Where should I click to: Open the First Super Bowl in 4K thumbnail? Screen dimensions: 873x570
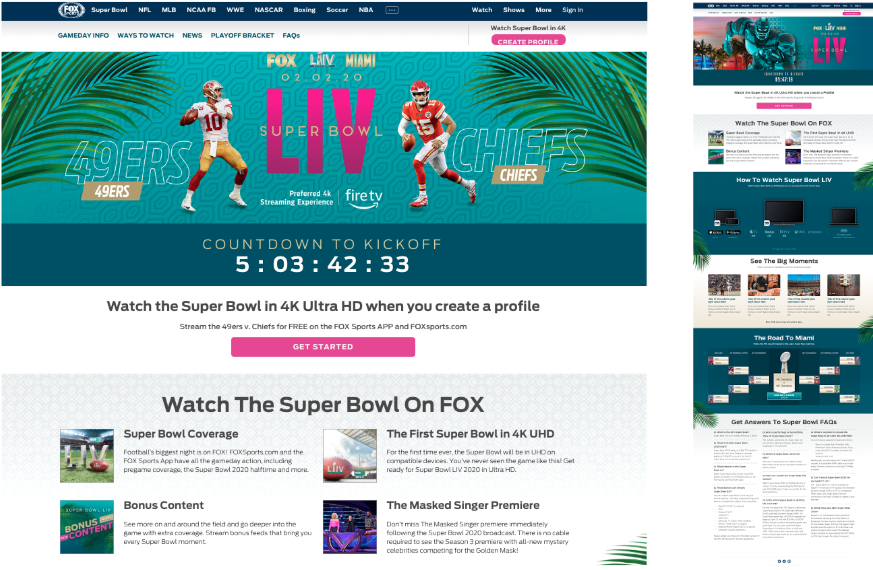[350, 455]
